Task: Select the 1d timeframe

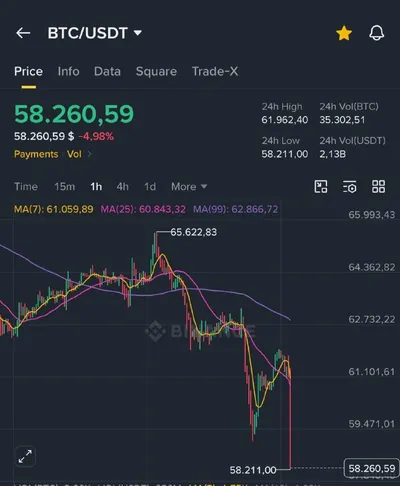Action: coord(150,186)
